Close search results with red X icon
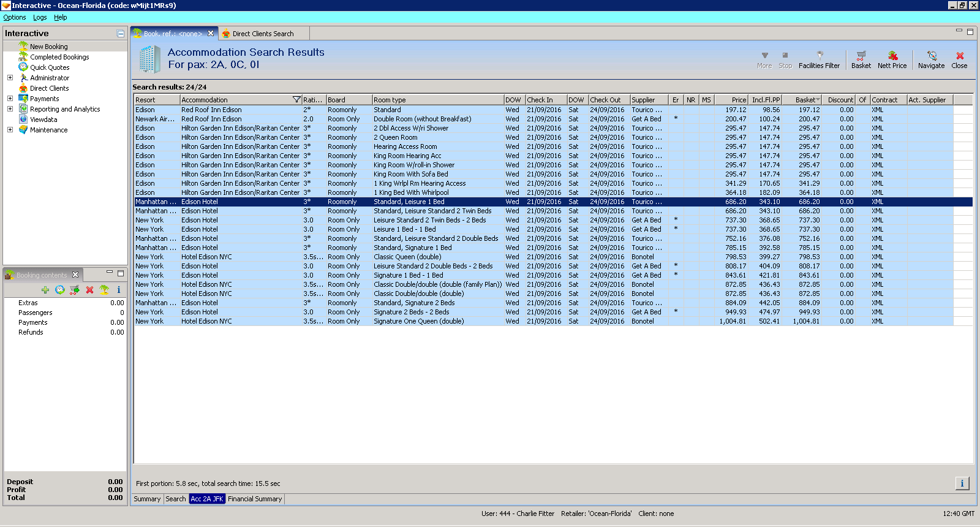This screenshot has height=527, width=980. [960, 55]
